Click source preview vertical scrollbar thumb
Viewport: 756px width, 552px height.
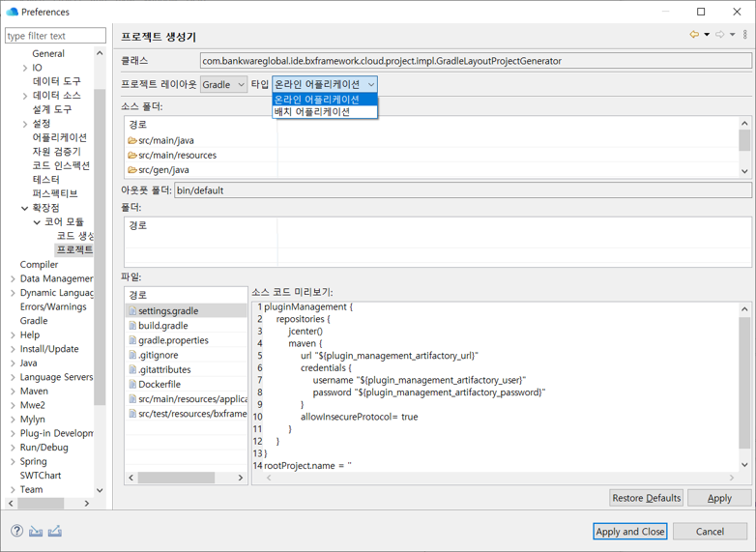744,383
